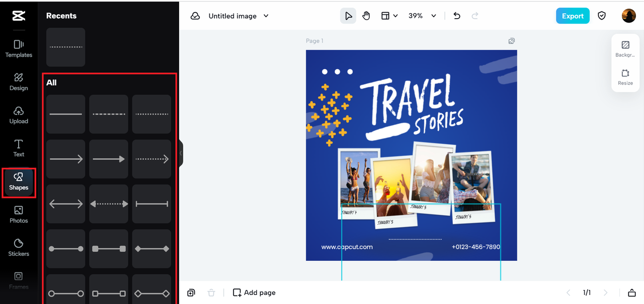
Task: Click the 1/1 page indicator
Action: [587, 292]
